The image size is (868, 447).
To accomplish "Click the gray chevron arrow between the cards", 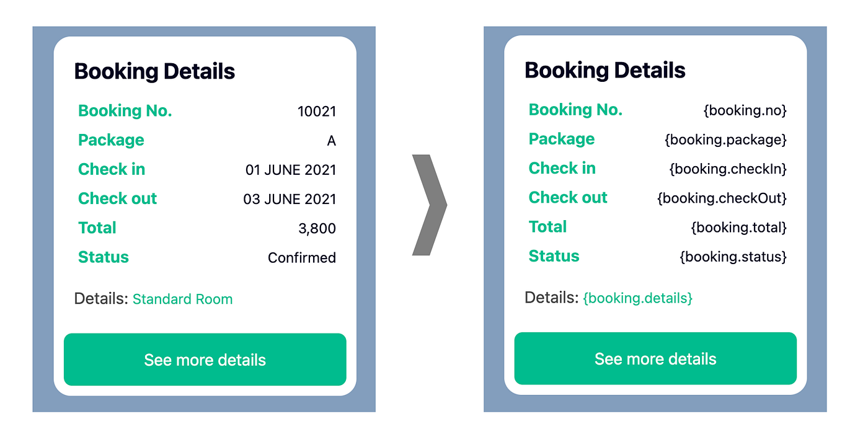I will click(x=430, y=205).
